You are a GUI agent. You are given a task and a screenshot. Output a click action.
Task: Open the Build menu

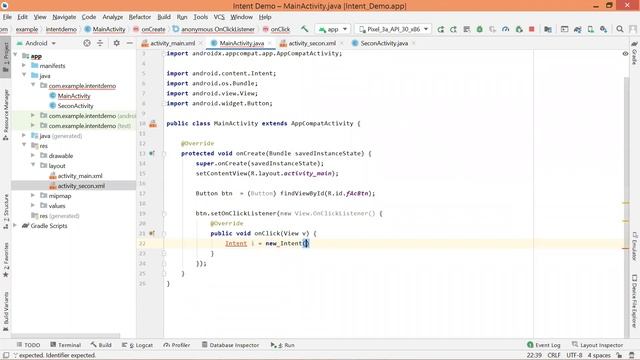(164, 17)
